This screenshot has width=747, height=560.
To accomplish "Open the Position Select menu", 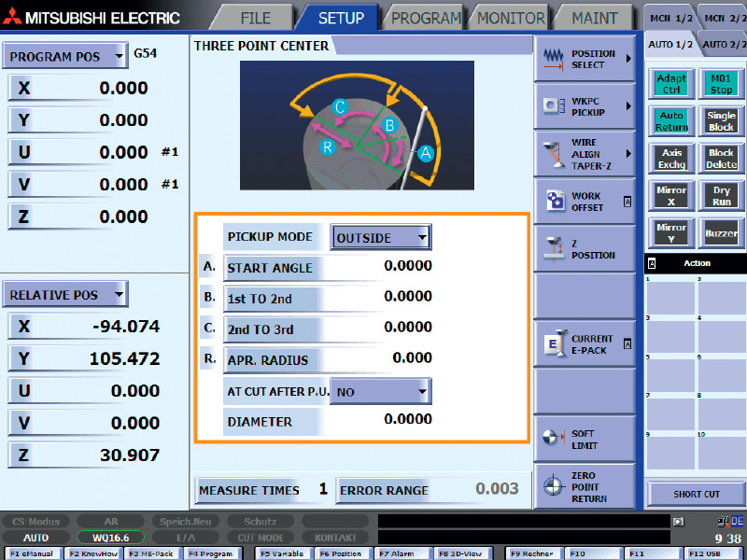I will point(585,59).
